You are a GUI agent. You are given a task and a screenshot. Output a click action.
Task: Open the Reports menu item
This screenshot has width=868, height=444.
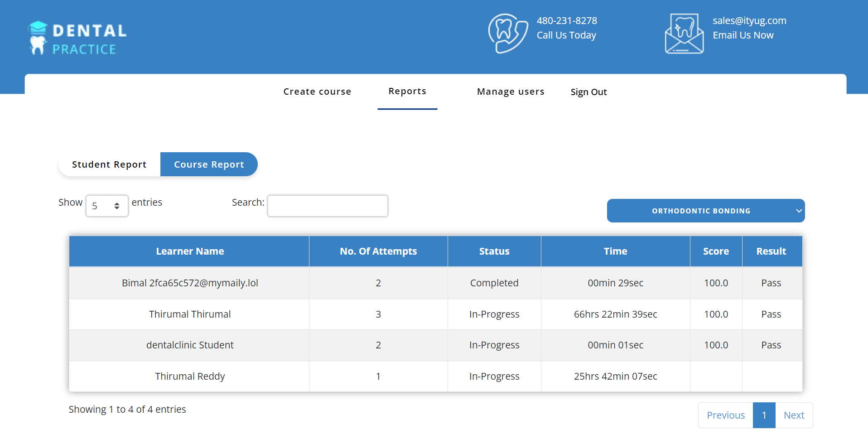[x=407, y=92]
